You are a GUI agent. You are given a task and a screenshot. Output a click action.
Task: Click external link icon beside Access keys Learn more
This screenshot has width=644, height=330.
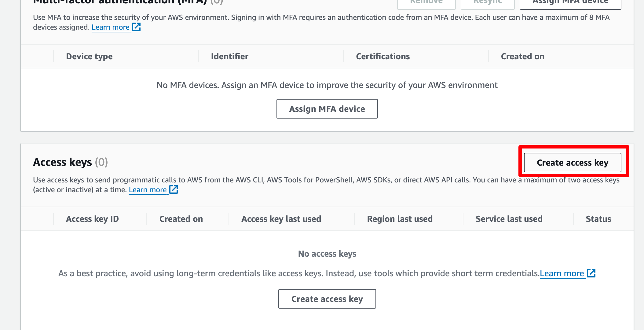pos(174,189)
